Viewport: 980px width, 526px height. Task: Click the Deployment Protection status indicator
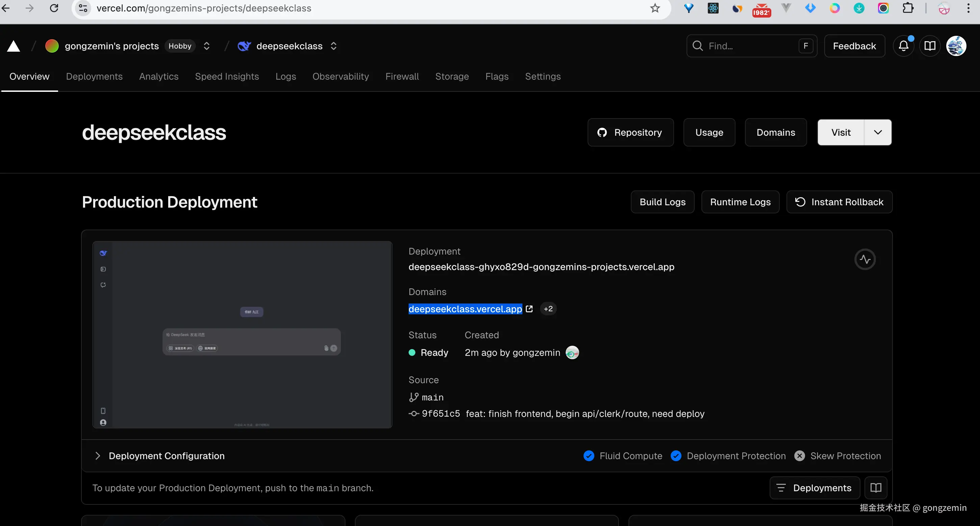click(x=728, y=456)
